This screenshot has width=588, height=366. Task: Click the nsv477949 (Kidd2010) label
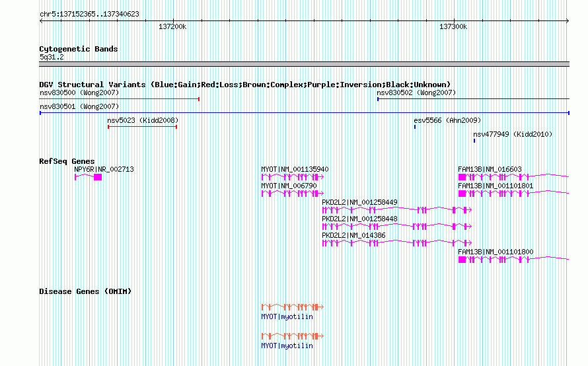513,134
